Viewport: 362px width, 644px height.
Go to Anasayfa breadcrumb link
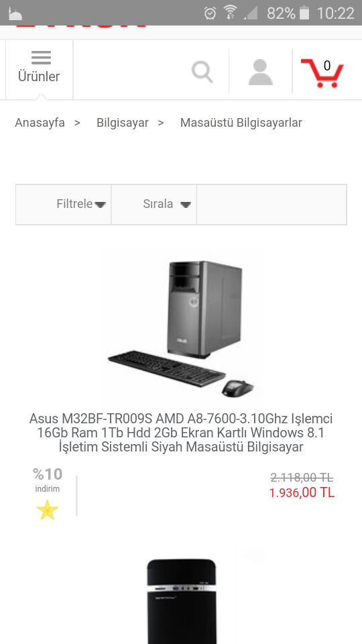point(40,122)
